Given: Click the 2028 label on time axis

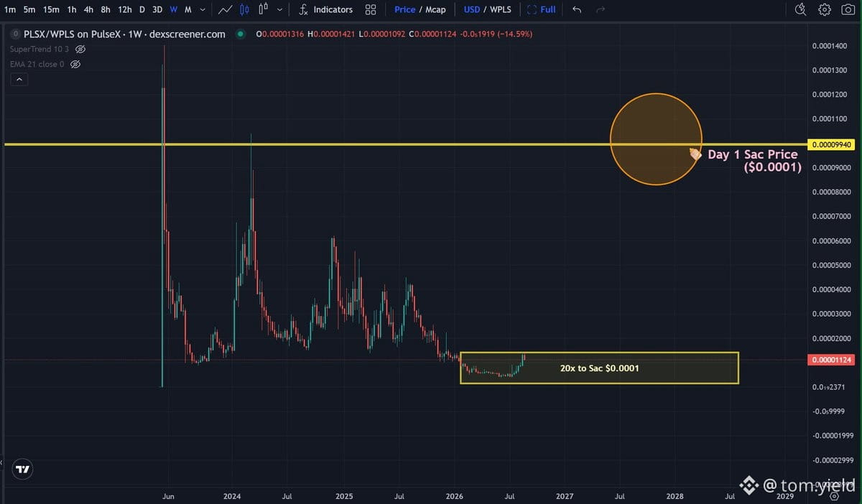Looking at the screenshot, I should [675, 496].
